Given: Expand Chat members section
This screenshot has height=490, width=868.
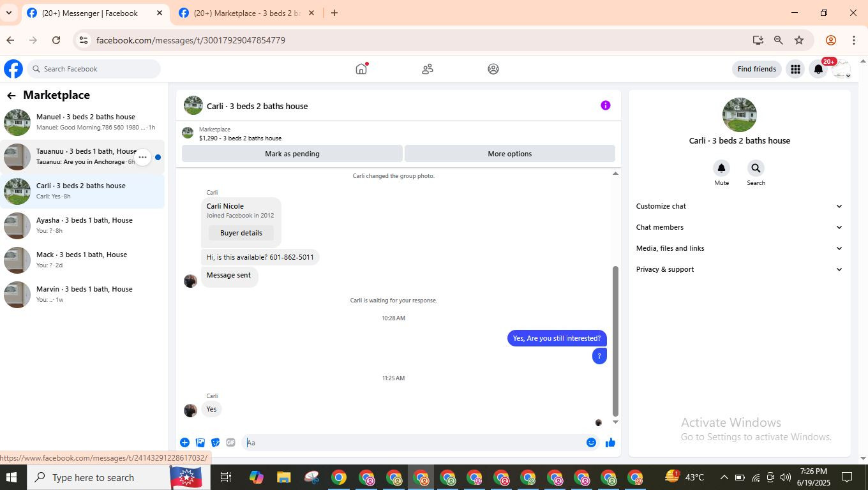Looking at the screenshot, I should (x=739, y=227).
